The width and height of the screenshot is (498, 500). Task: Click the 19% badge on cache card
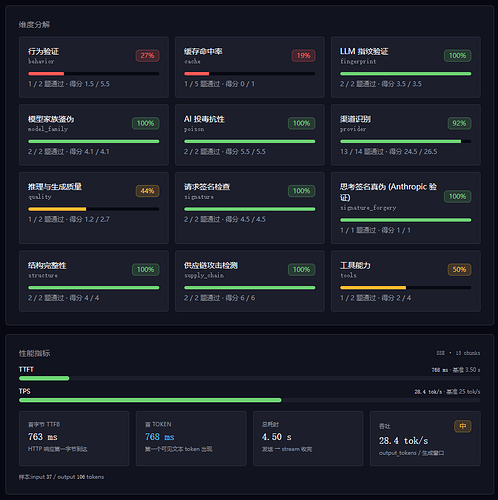tap(303, 56)
